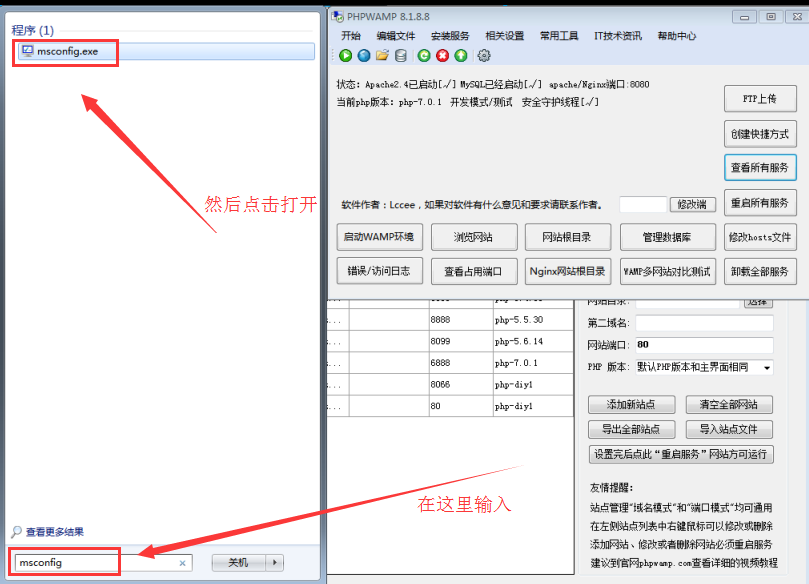The width and height of the screenshot is (809, 584).
Task: Click the 管理数据库 button
Action: (x=667, y=237)
